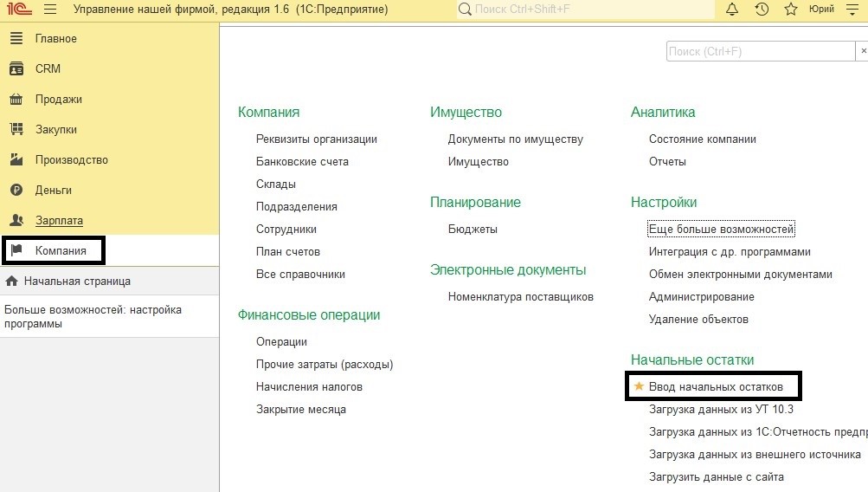
Task: Click the Закрытие месяца link
Action: point(300,409)
